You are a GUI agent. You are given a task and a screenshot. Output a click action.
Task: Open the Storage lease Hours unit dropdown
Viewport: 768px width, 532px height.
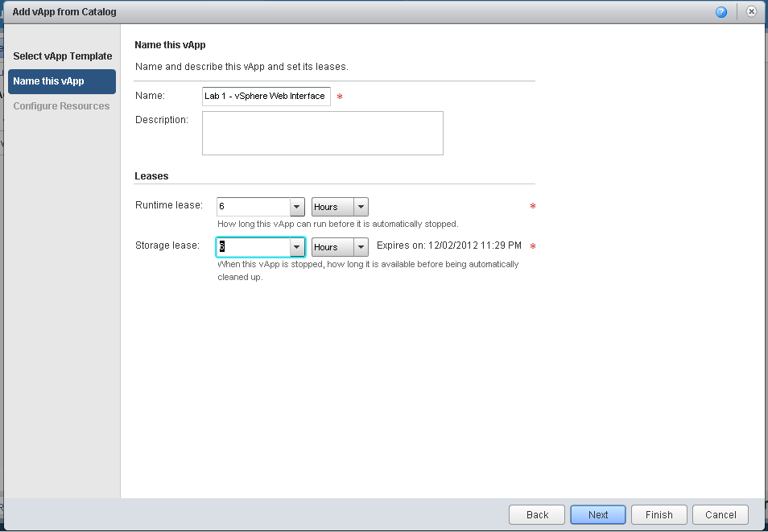pos(340,247)
